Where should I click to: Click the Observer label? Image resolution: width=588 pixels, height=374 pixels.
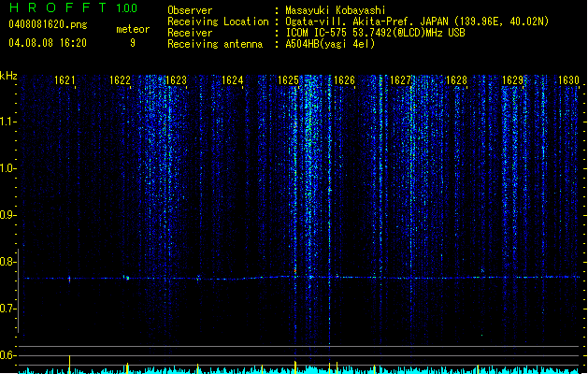pos(190,10)
